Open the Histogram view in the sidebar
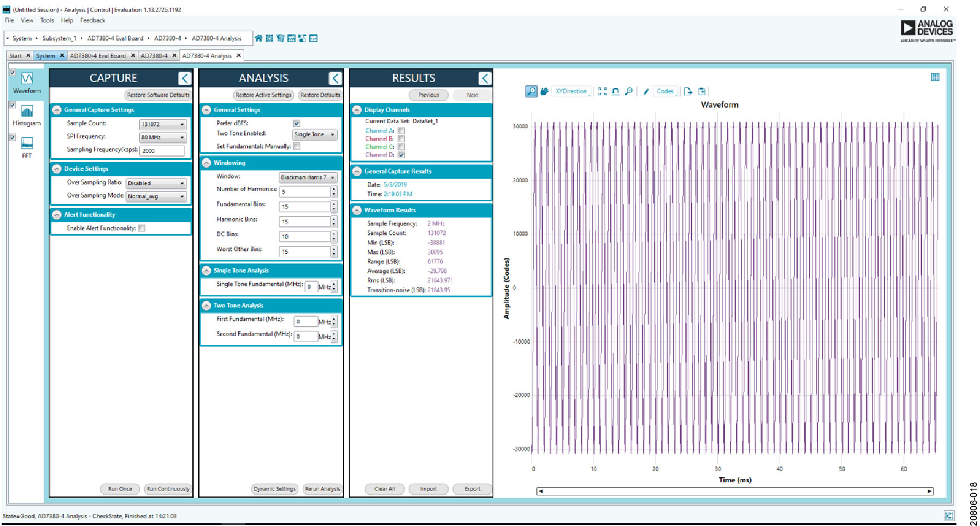 [x=26, y=112]
